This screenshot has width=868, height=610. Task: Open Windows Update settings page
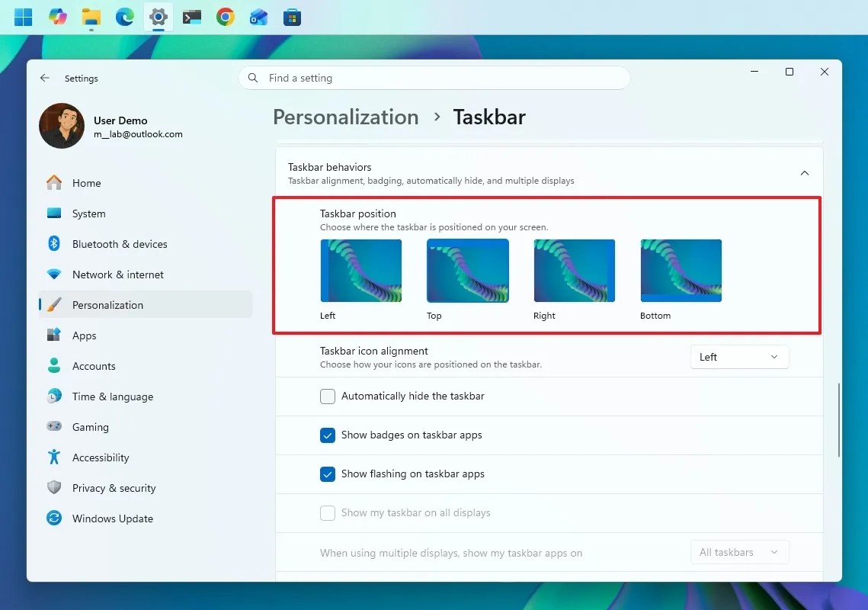pos(146,518)
